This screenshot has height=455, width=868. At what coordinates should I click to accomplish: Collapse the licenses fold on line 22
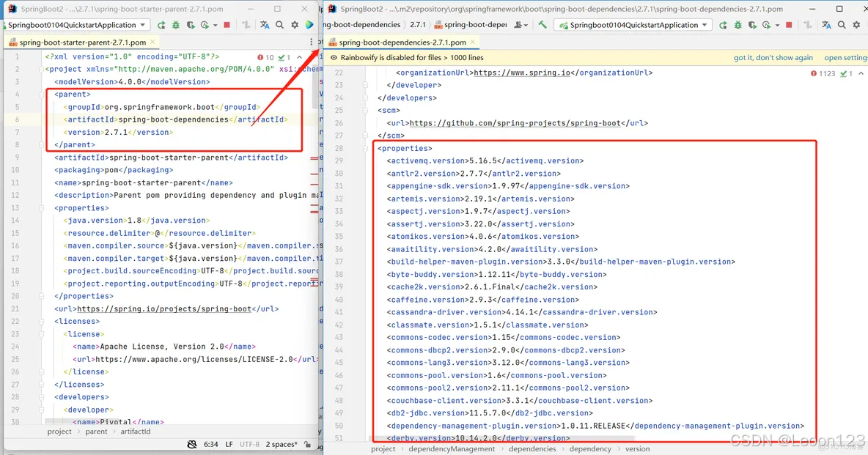click(41, 322)
